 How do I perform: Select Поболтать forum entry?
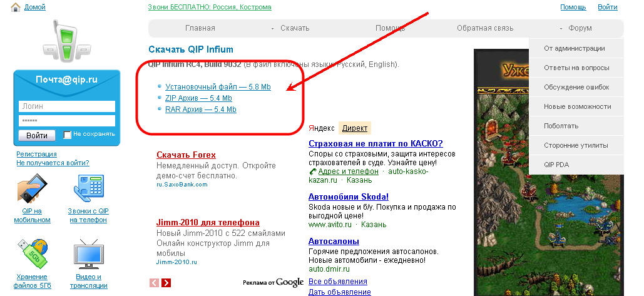point(576,126)
